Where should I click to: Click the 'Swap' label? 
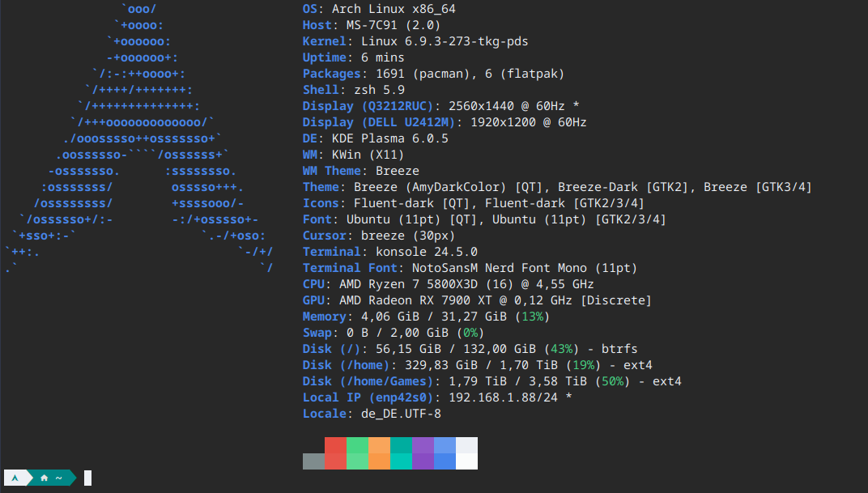317,333
